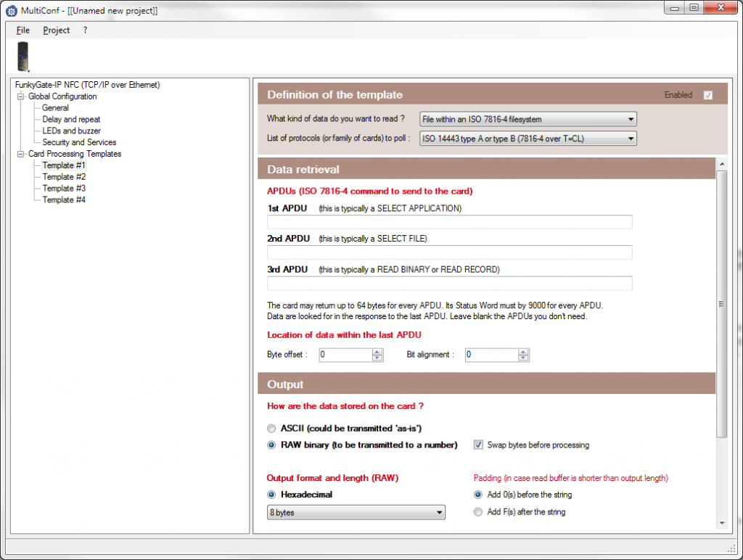This screenshot has width=743, height=560.
Task: Collapse the Global Configuration tree node
Action: click(x=21, y=96)
